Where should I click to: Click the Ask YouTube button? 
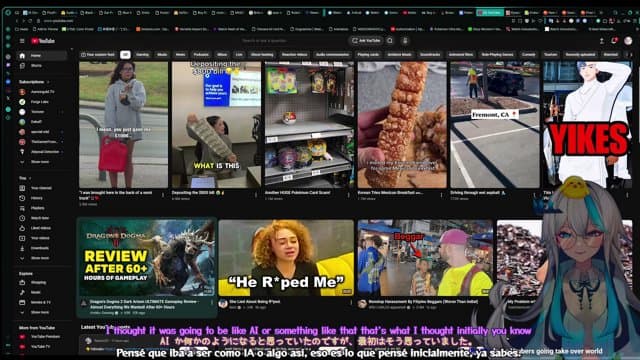(x=366, y=41)
